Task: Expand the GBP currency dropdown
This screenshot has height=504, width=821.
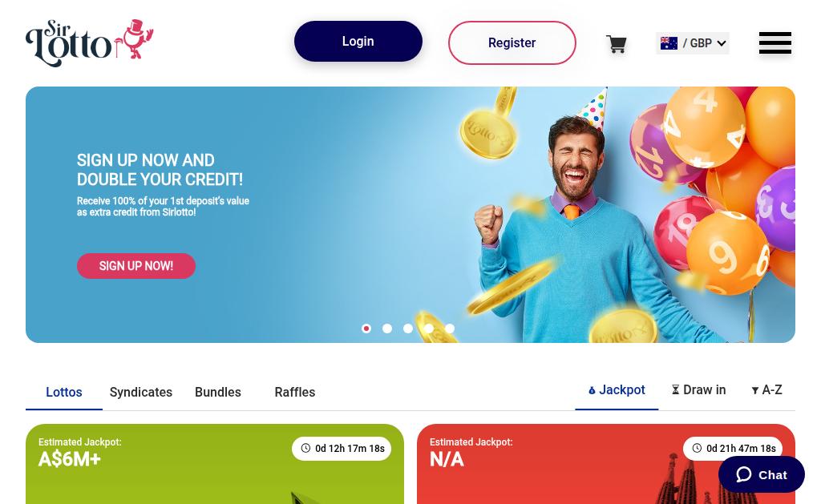Action: [x=692, y=43]
